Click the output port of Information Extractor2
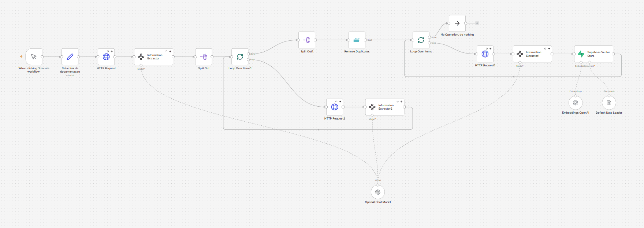 point(405,107)
